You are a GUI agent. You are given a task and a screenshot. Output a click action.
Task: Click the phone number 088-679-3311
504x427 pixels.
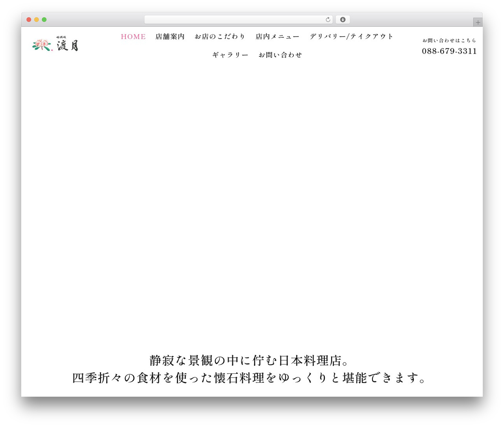(x=449, y=51)
